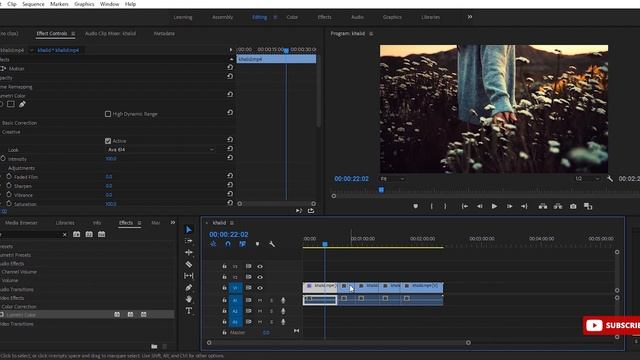Toggle the Intensity animation stopwatch
Image resolution: width=640 pixels, height=360 pixels.
pos(3,158)
